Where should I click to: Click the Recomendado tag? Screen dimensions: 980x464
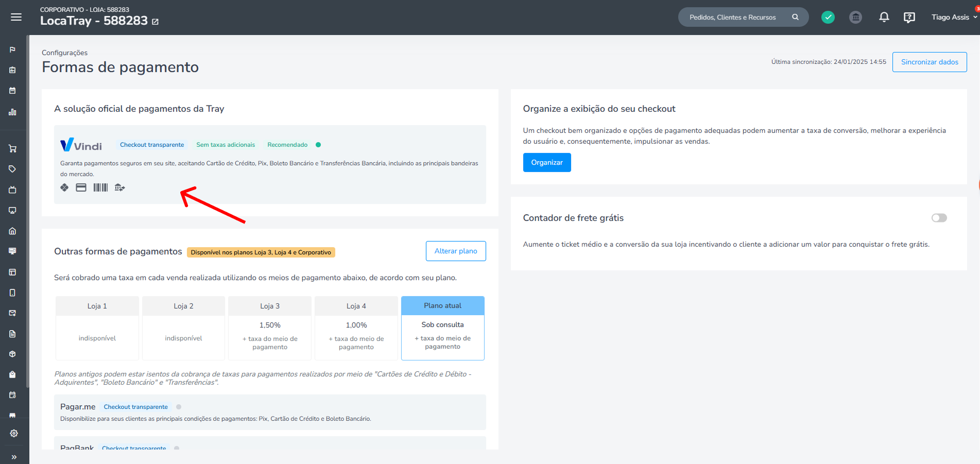tap(287, 145)
